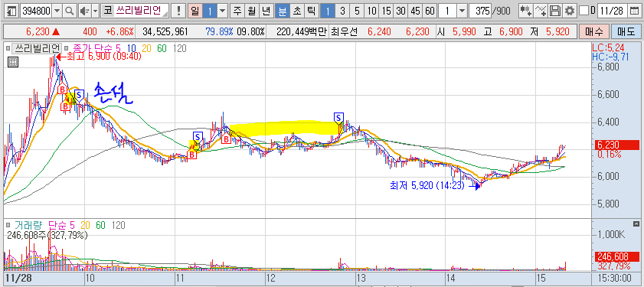This screenshot has height=287, width=644.
Task: Close the volume panel X button
Action: click(x=636, y=223)
